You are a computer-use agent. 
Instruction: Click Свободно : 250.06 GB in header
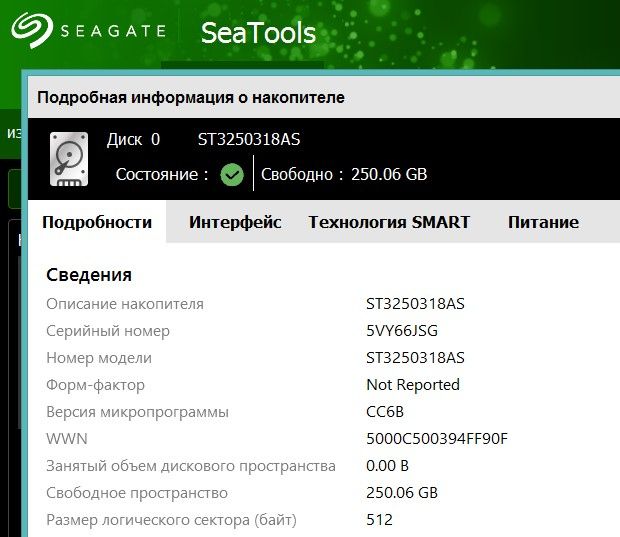point(344,174)
